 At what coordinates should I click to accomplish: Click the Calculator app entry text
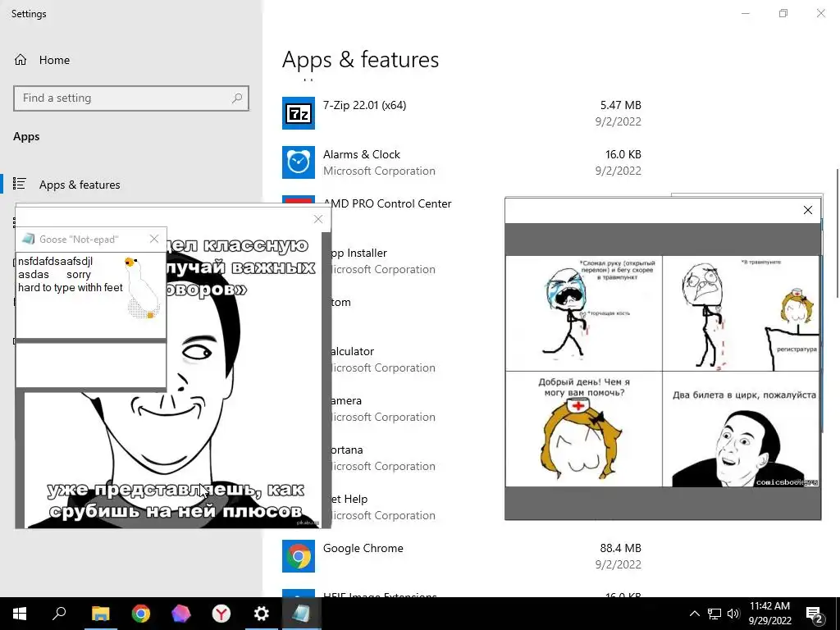353,351
